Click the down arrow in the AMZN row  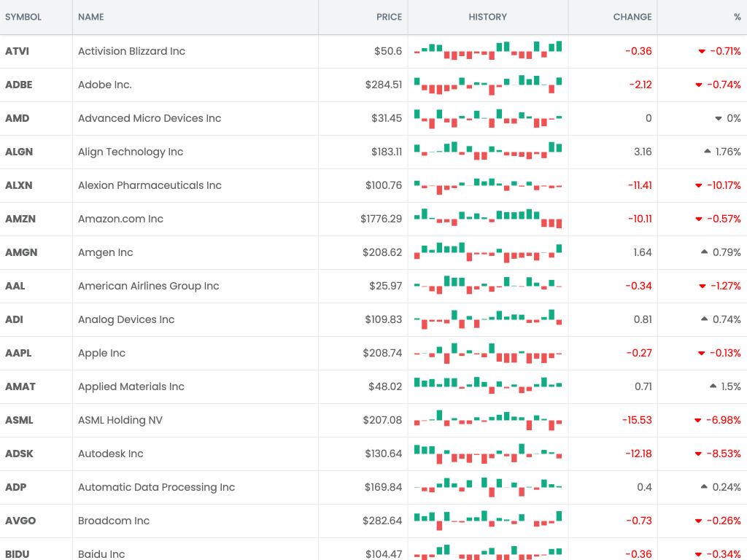click(699, 219)
